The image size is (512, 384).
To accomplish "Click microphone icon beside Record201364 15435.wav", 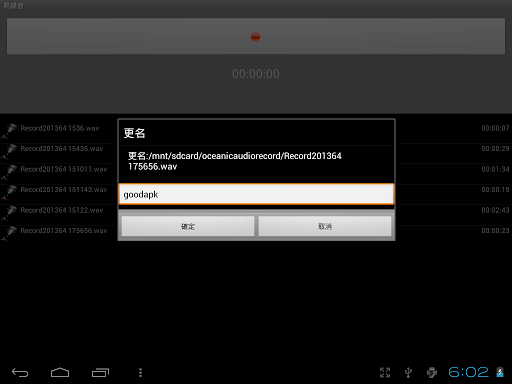I will [x=9, y=151].
